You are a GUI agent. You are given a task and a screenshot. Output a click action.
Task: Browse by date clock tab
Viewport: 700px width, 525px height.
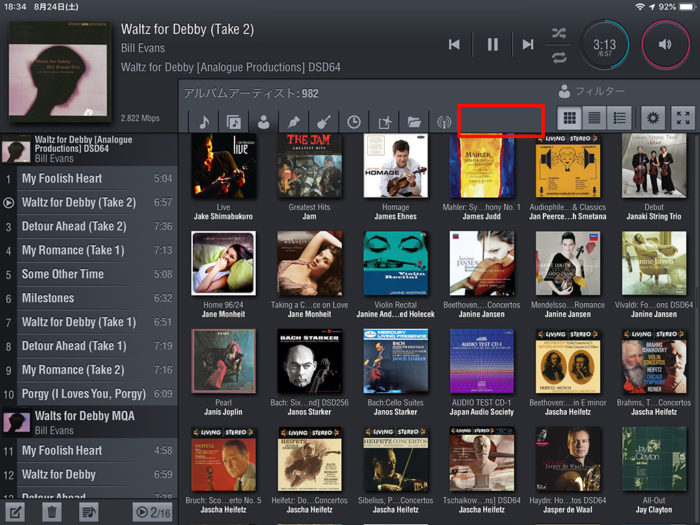coord(354,121)
